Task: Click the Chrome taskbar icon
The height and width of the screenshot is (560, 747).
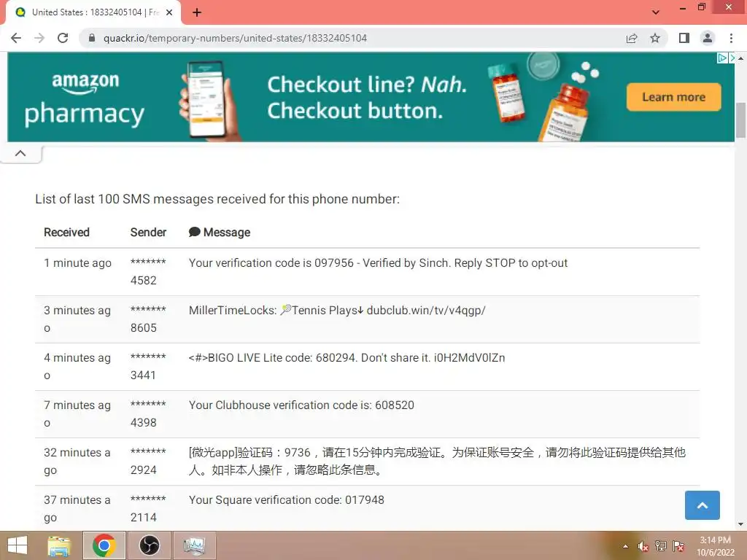Action: (x=104, y=545)
